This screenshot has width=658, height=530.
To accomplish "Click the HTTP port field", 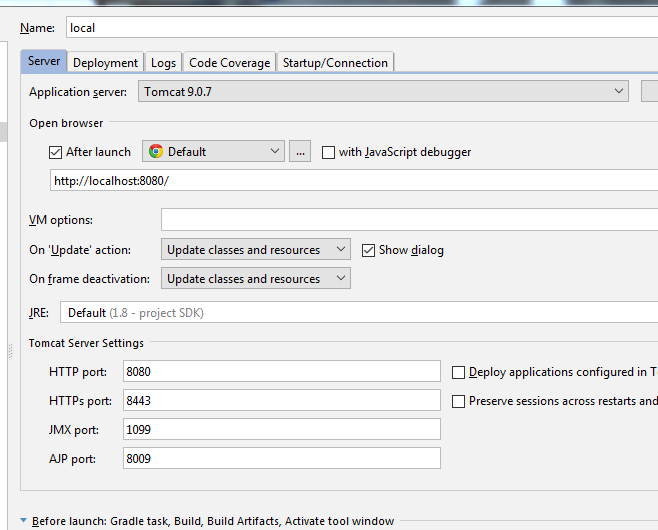I will 282,371.
